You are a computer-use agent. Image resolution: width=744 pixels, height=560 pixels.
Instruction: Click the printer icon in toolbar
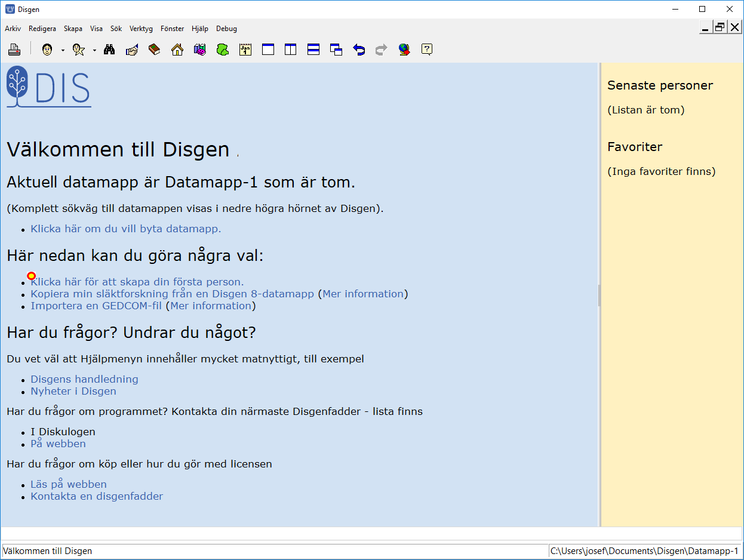(14, 50)
